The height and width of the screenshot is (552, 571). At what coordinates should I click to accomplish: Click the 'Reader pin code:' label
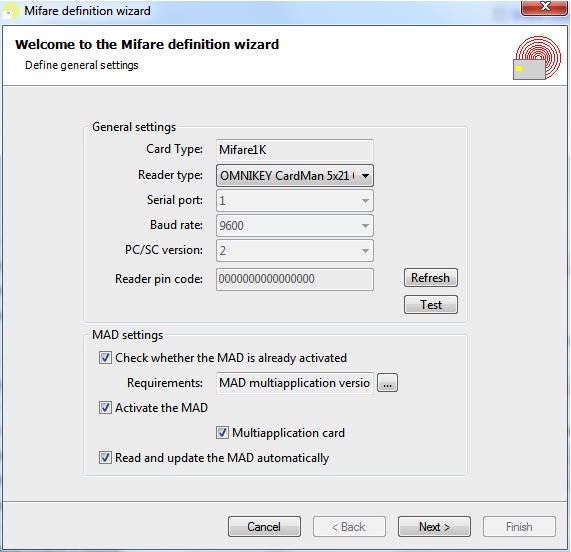159,279
